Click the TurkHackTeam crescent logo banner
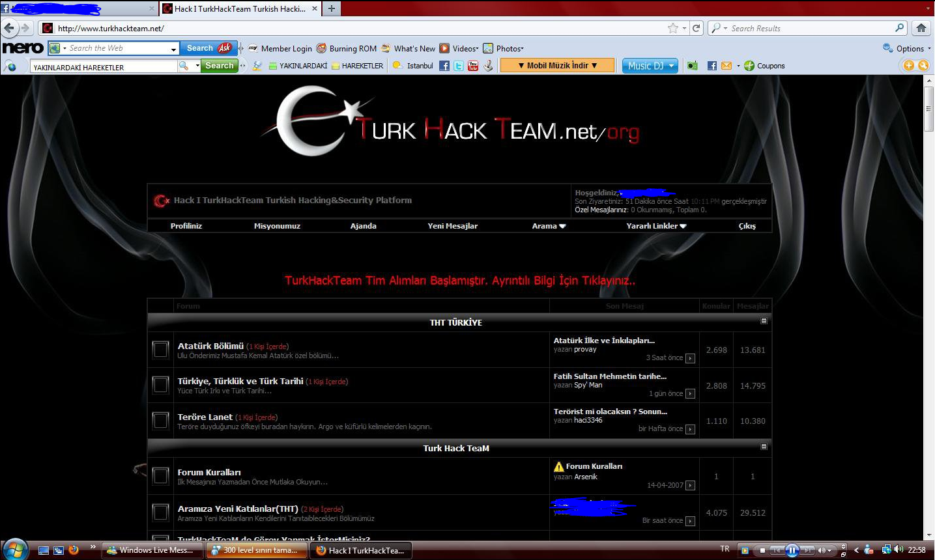This screenshot has height=560, width=935. tap(451, 122)
